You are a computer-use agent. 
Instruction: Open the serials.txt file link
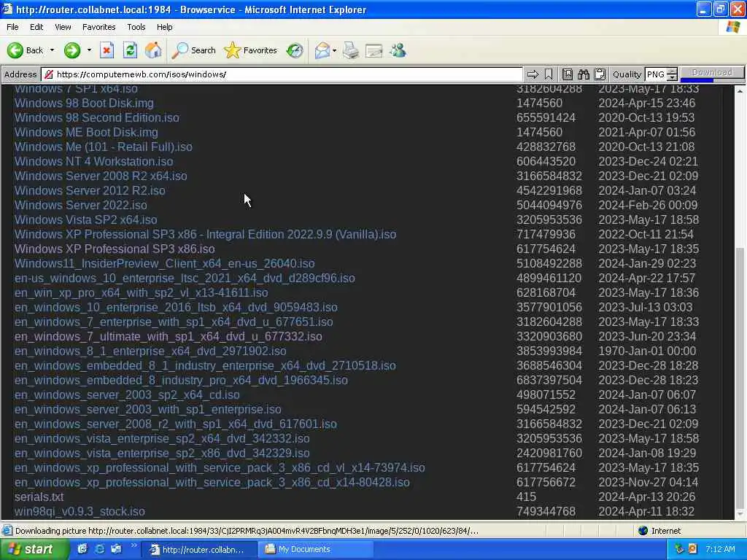coord(39,497)
